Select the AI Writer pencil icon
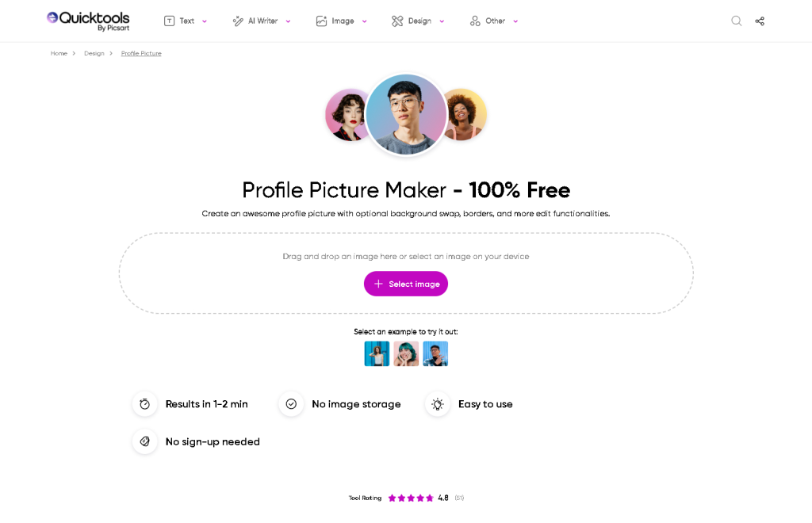 coord(236,21)
